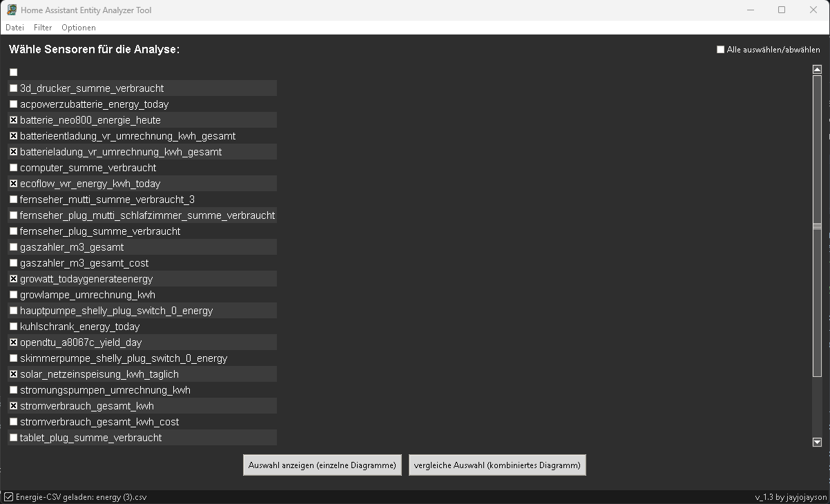This screenshot has height=504, width=830.
Task: Disable stromverbrauch_gesamt_kwh checkbox
Action: pyautogui.click(x=13, y=406)
